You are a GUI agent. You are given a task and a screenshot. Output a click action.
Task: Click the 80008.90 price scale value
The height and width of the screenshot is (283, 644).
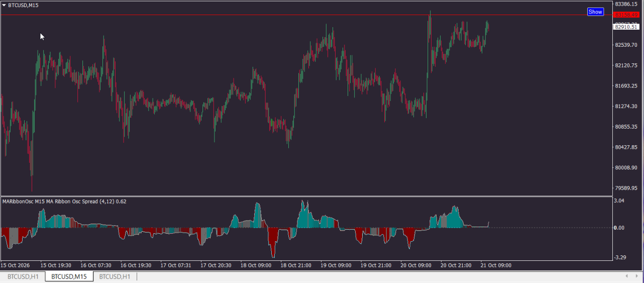[626, 167]
